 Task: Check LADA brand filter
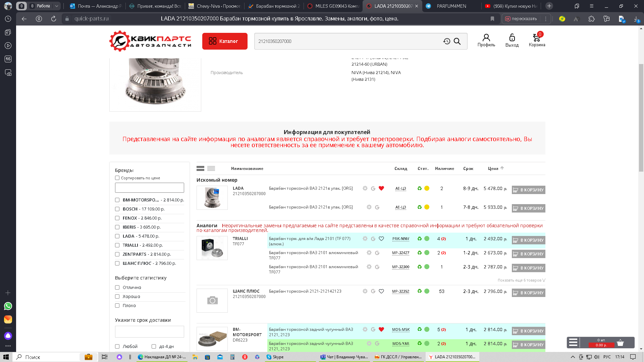pos(117,236)
